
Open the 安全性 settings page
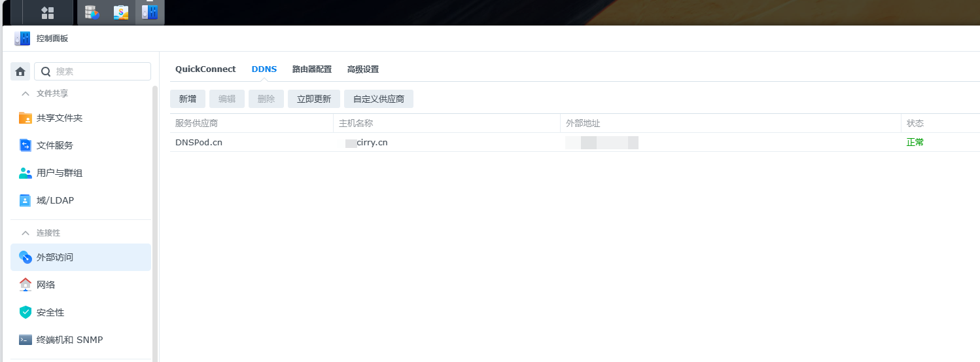point(50,312)
